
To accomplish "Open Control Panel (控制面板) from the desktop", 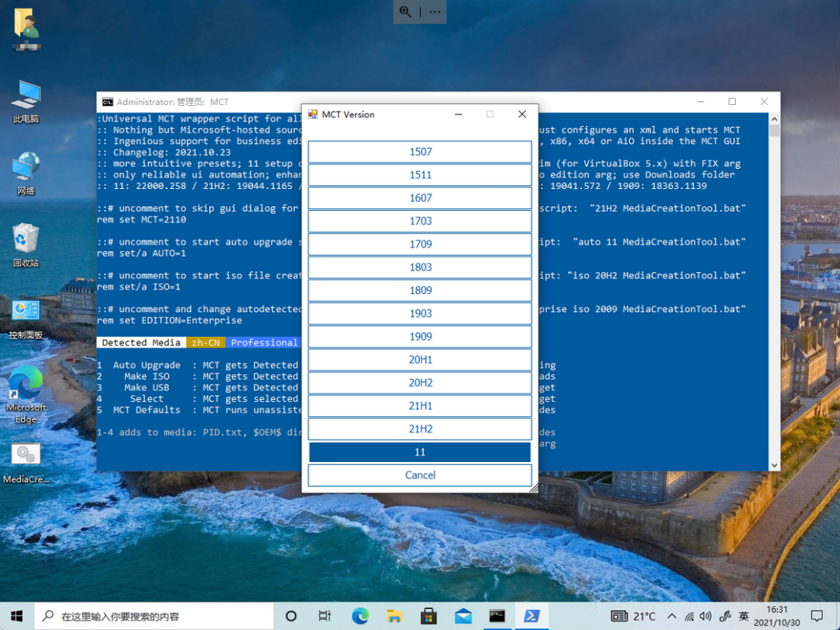I will (26, 311).
